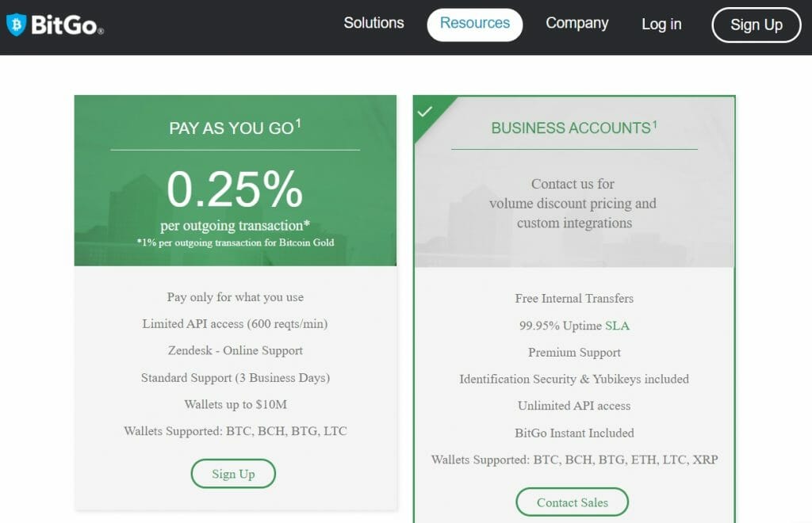The width and height of the screenshot is (812, 523).
Task: Open the Resources menu
Action: (x=475, y=25)
